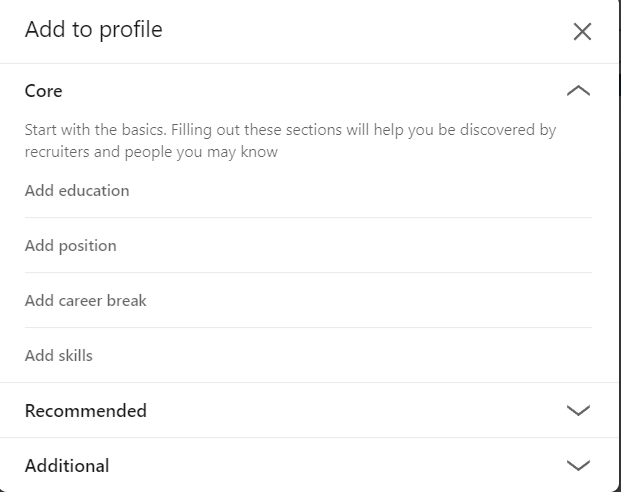621x492 pixels.
Task: Select Add career break
Action: point(85,300)
